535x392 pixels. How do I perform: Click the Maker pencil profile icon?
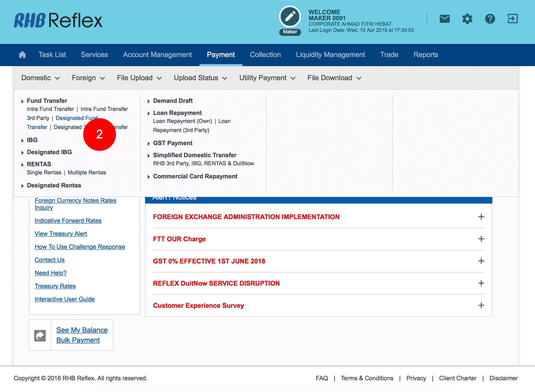(x=290, y=17)
